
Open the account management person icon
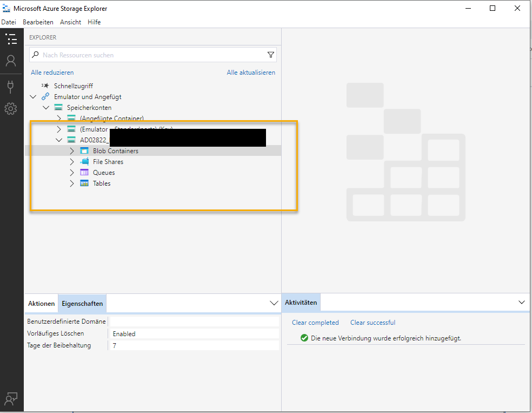[11, 61]
